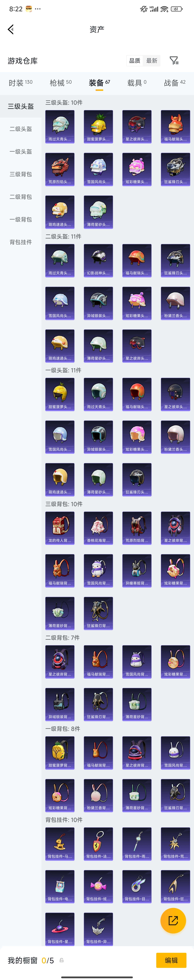Switch sorting to 品质
The image size is (194, 980).
(135, 60)
